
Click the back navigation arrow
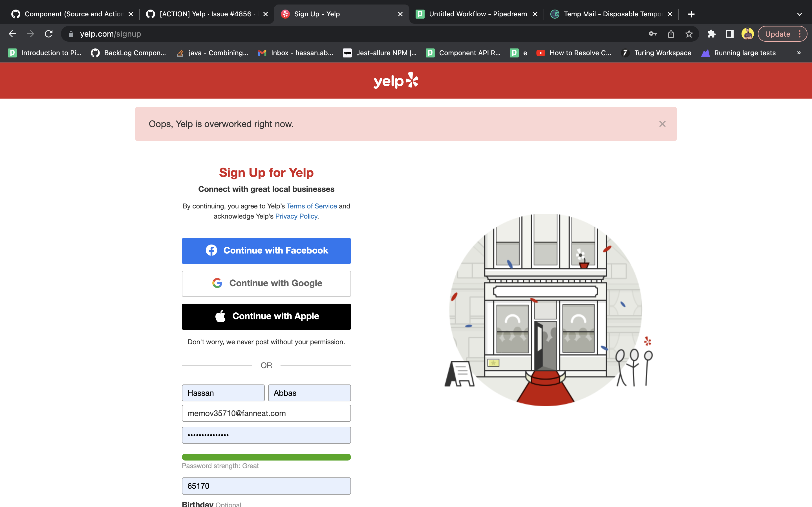(12, 34)
